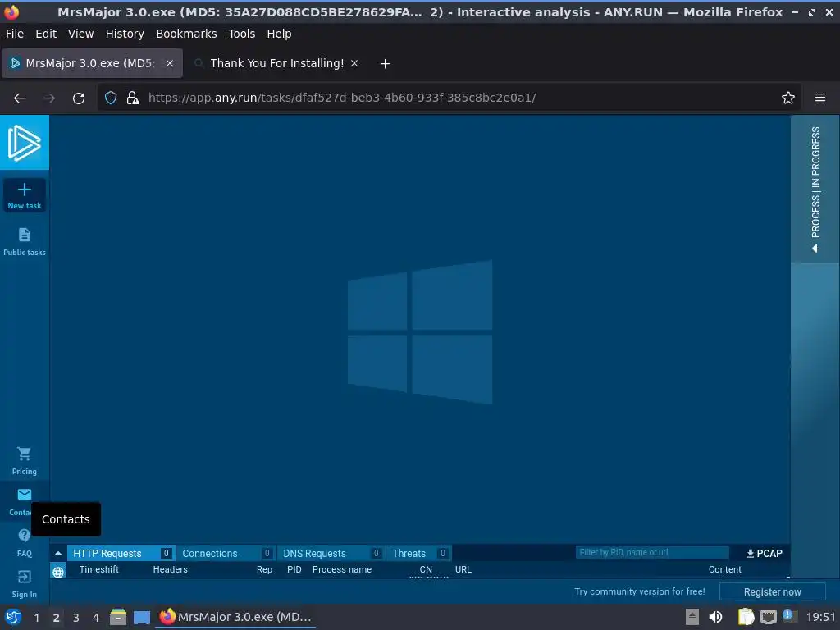Image resolution: width=840 pixels, height=630 pixels.
Task: Open the FAQ help icon
Action: click(24, 536)
